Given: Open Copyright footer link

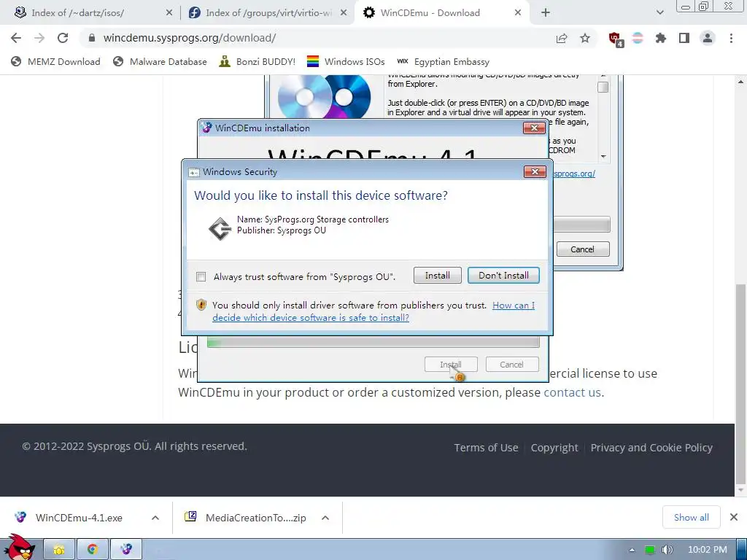Looking at the screenshot, I should click(554, 448).
